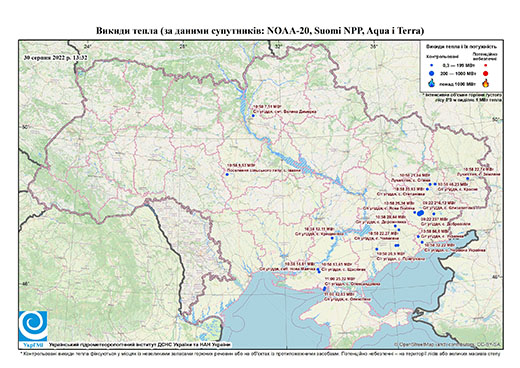
Task: Click the map title mentioning NOAA-20
Action: 260,31
